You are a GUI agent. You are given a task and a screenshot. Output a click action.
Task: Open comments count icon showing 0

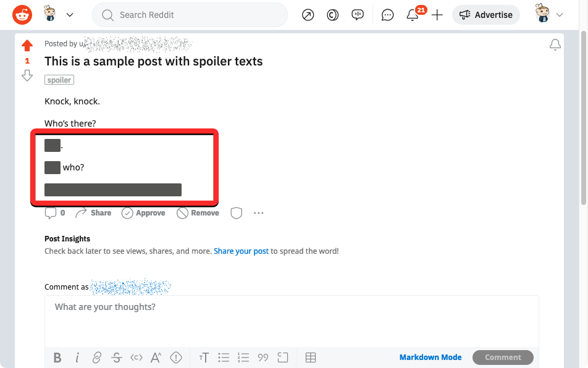(55, 213)
